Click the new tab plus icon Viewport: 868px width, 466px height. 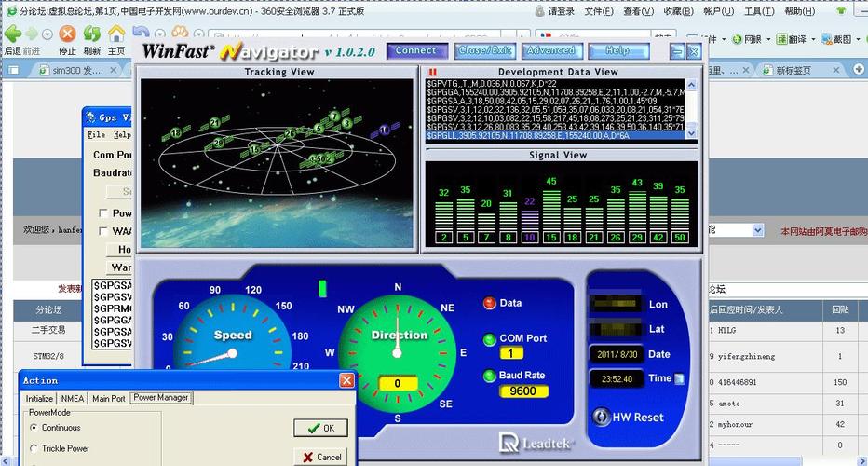click(x=859, y=69)
